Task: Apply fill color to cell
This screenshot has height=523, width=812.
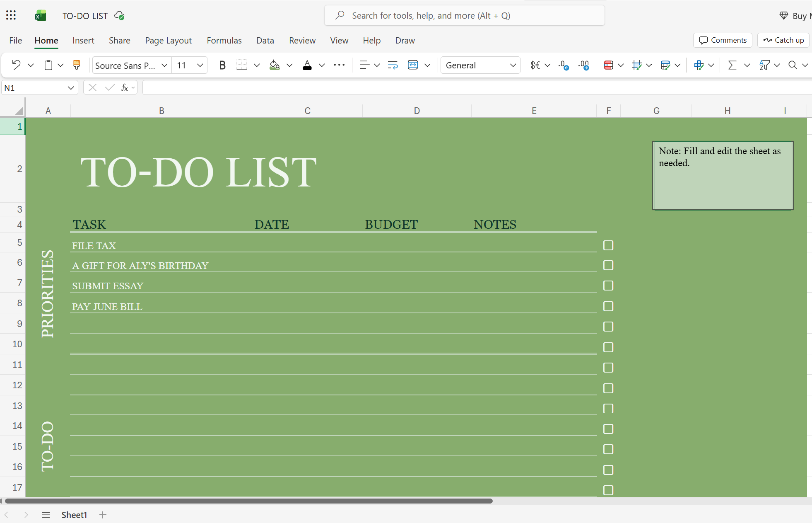Action: [275, 65]
